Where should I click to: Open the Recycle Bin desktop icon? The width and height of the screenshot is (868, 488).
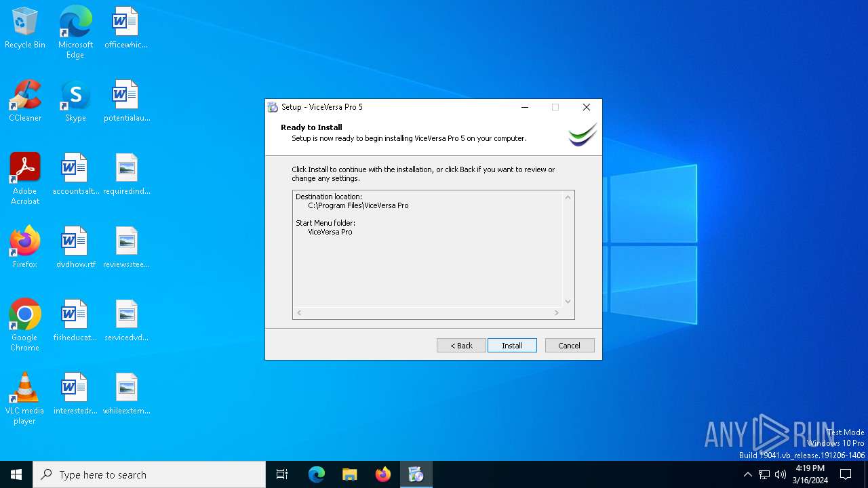(x=25, y=27)
